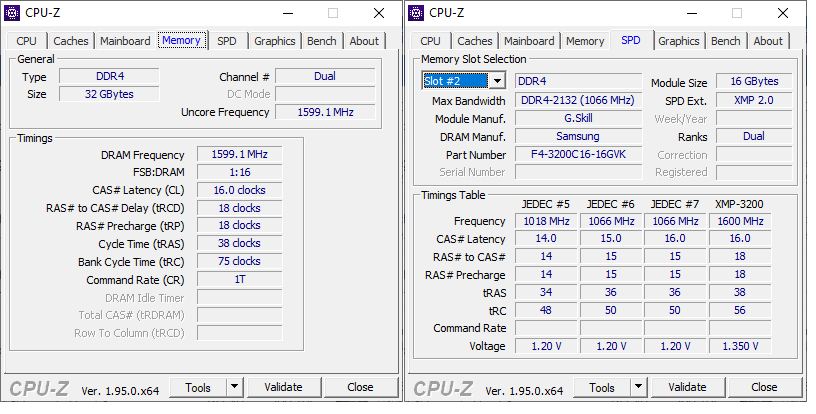The image size is (816, 414).
Task: Click JEDEC #5 tRC value 48
Action: (546, 310)
